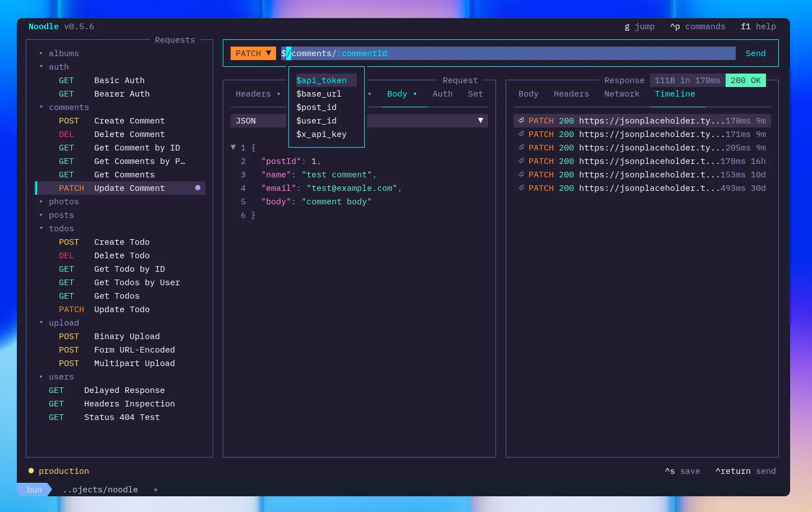Open the ^p commands palette
The image size is (812, 512).
point(698,26)
